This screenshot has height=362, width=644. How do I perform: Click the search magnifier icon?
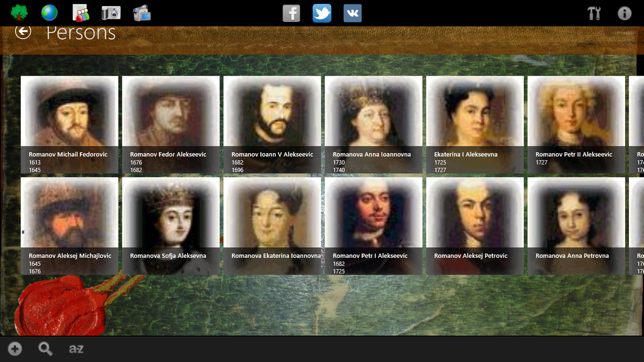(x=46, y=349)
